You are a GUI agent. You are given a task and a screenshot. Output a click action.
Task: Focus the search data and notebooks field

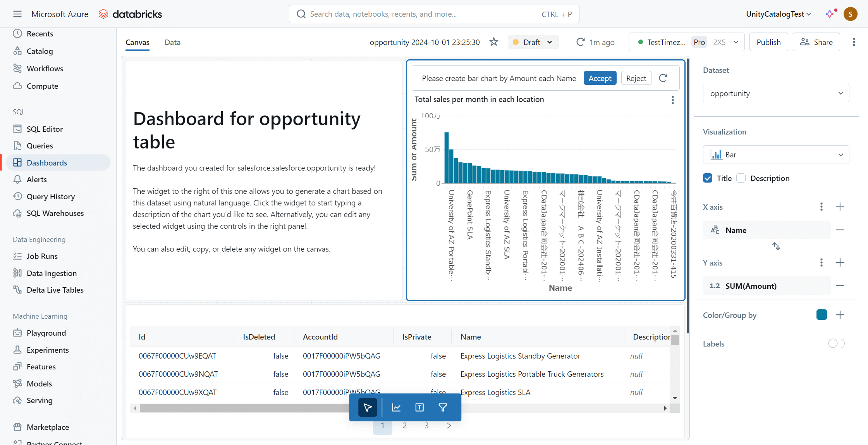tap(434, 14)
